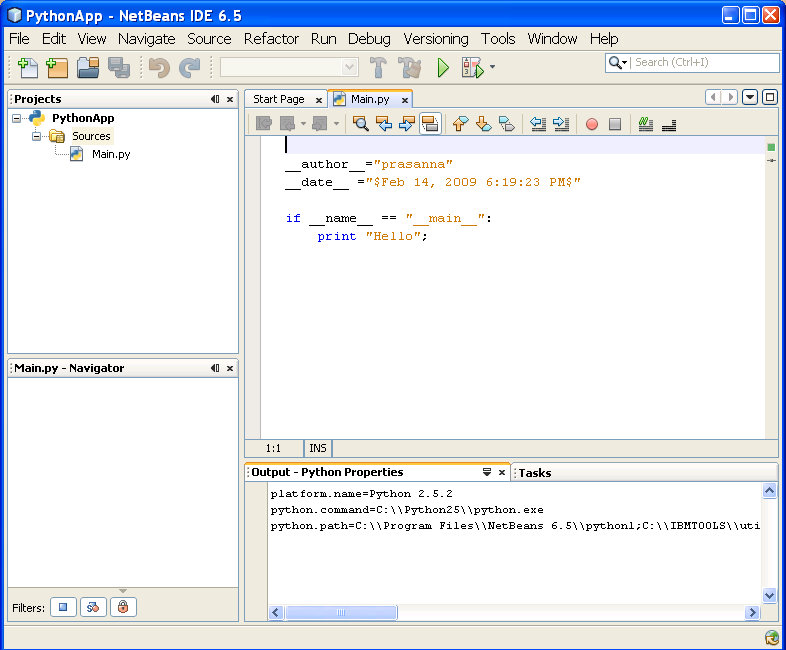The width and height of the screenshot is (786, 650).
Task: Go to next bookmark icon
Action: pyautogui.click(x=483, y=123)
